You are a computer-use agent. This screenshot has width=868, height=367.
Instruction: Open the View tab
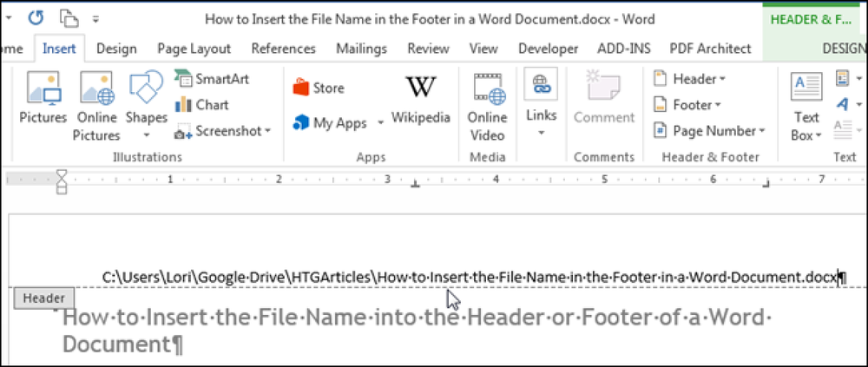[483, 49]
